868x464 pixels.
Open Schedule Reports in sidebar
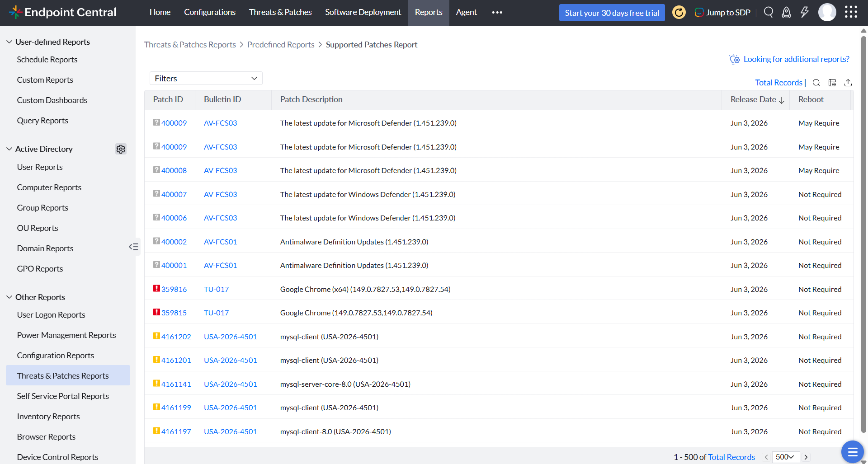47,60
